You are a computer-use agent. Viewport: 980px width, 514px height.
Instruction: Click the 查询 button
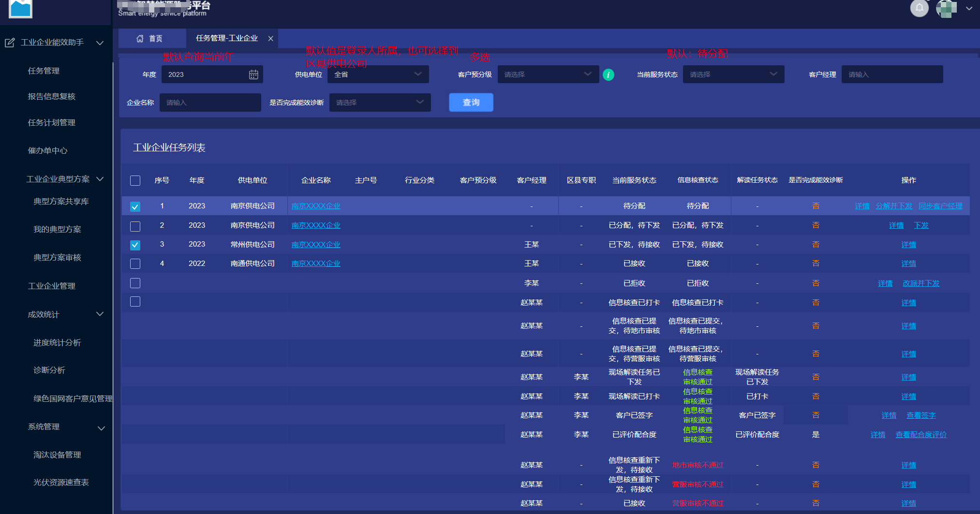pos(471,103)
